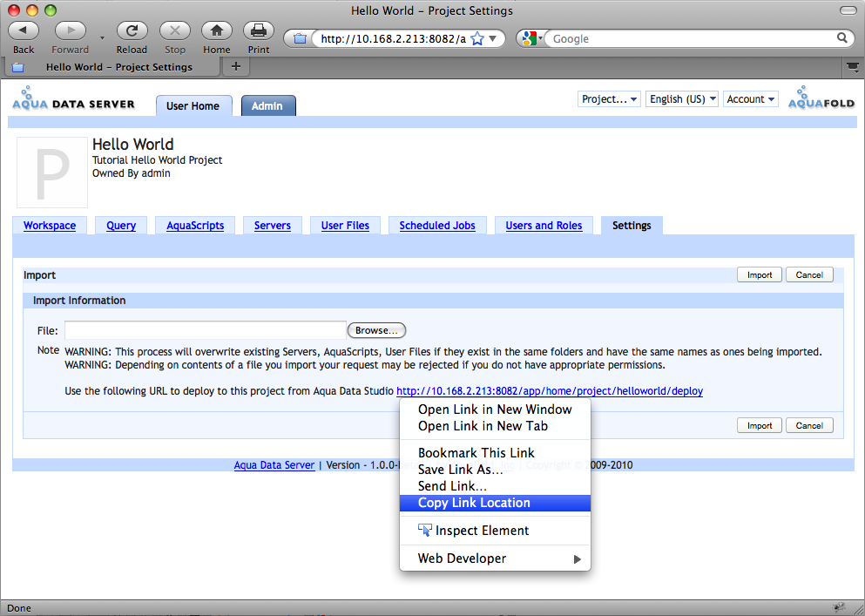This screenshot has width=865, height=616.
Task: Open the AquaScripts tab
Action: click(x=195, y=225)
